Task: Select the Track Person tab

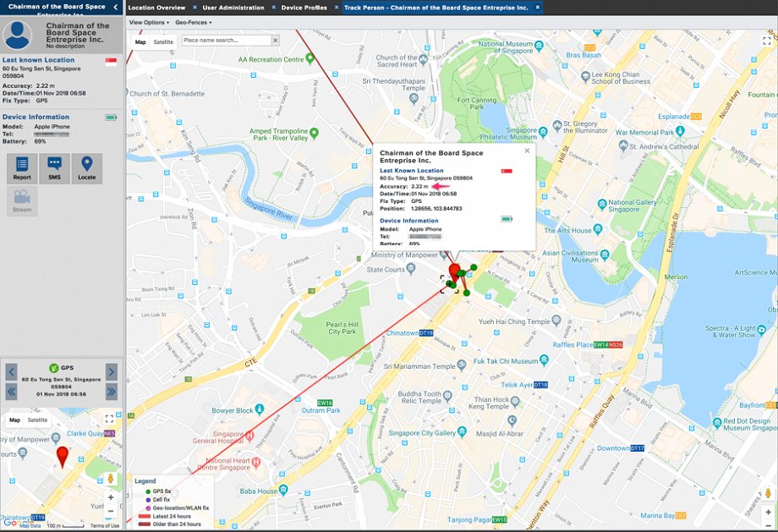Action: pyautogui.click(x=436, y=8)
